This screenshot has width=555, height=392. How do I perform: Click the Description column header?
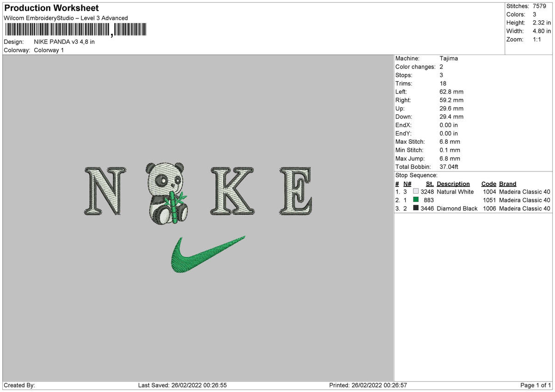[454, 184]
